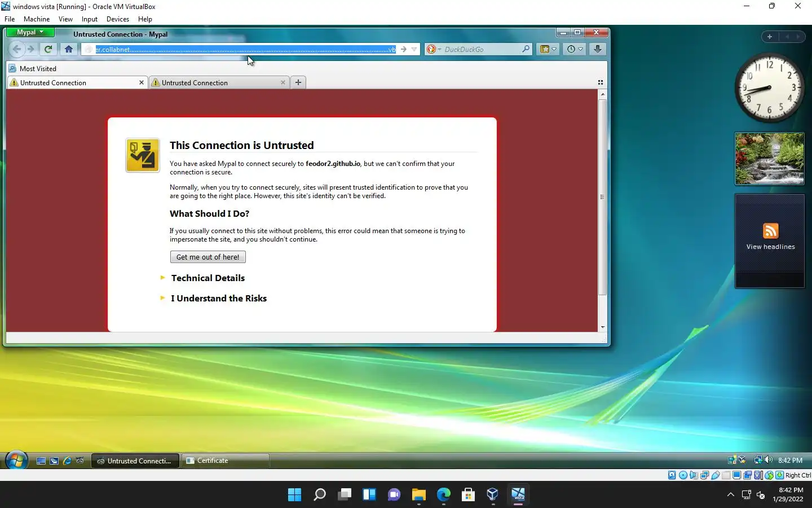Close the second Untrusted Connection tab

point(283,82)
